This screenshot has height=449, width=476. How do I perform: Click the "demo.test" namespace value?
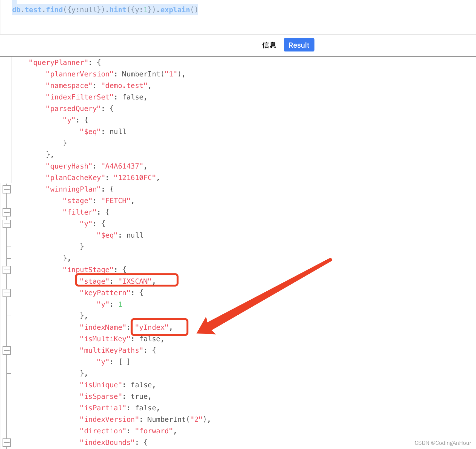124,85
